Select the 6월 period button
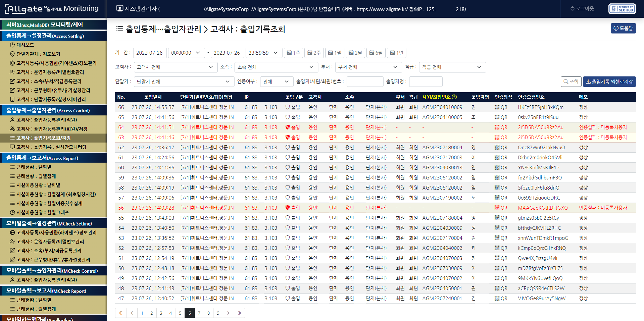 tap(376, 53)
